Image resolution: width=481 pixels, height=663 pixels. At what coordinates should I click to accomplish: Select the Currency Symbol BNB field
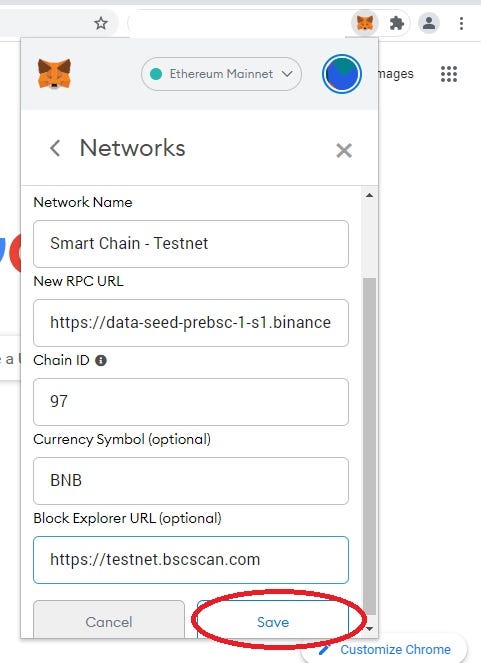191,481
